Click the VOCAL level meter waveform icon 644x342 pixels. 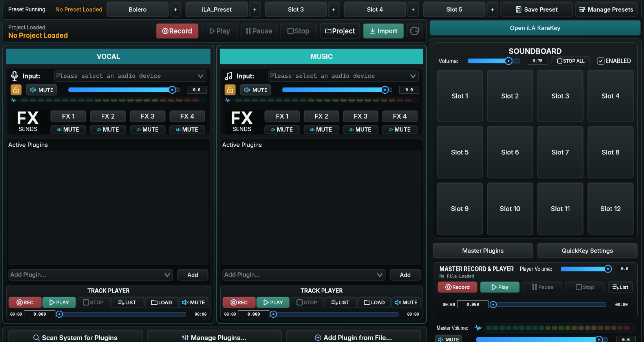[x=14, y=100]
